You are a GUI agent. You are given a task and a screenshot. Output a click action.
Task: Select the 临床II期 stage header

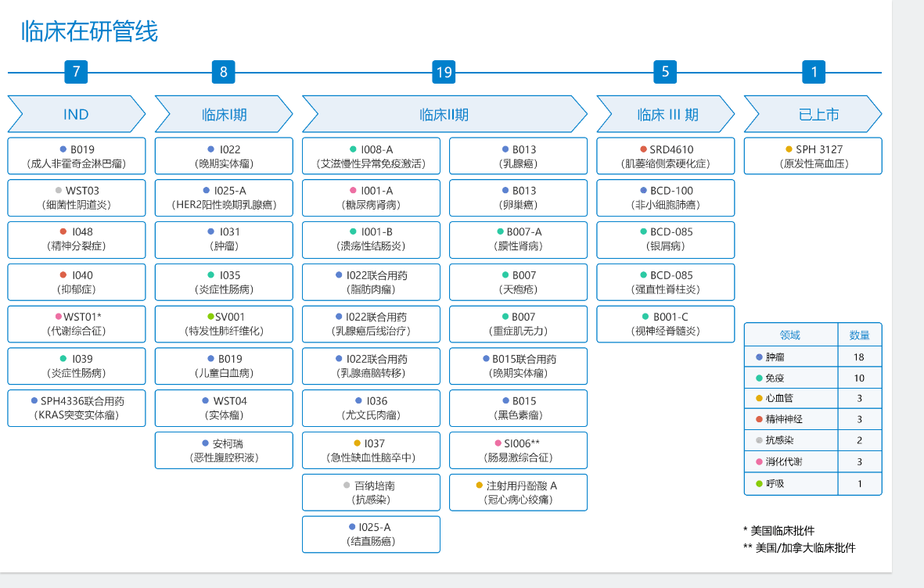445,114
